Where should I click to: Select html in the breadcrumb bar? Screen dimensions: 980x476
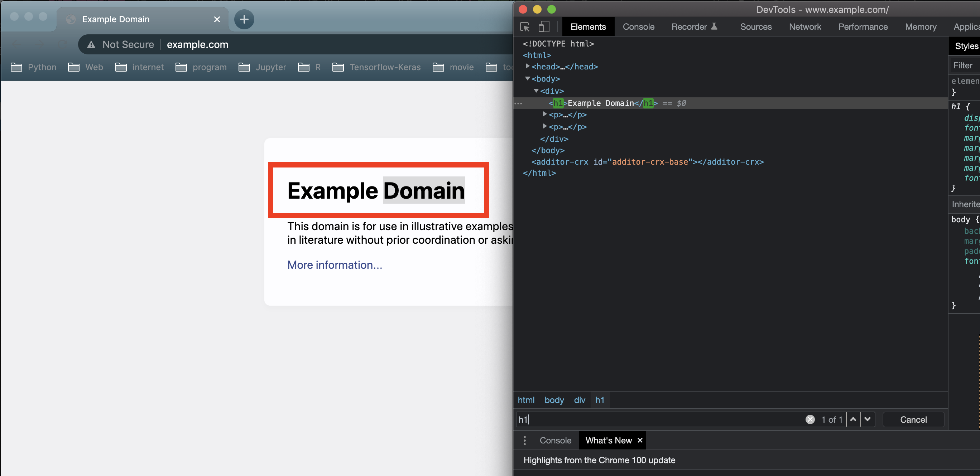[526, 400]
